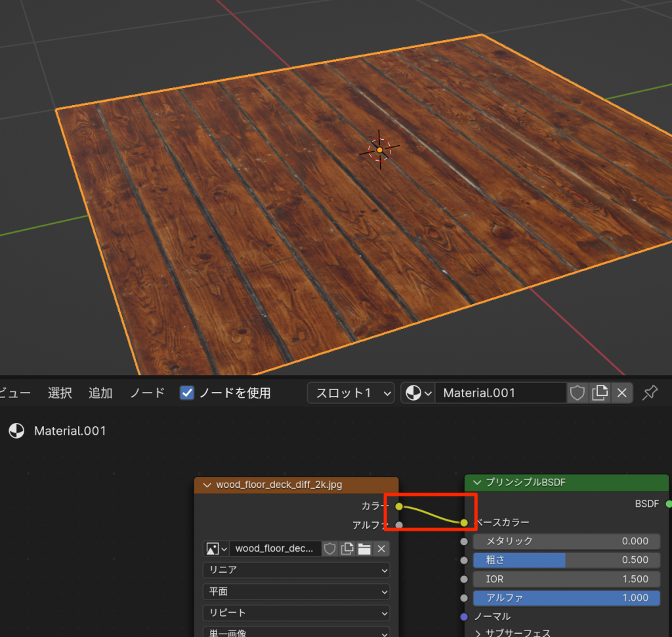Click the fake user shield on wood_floor_deck image
The width and height of the screenshot is (672, 637).
click(x=330, y=548)
